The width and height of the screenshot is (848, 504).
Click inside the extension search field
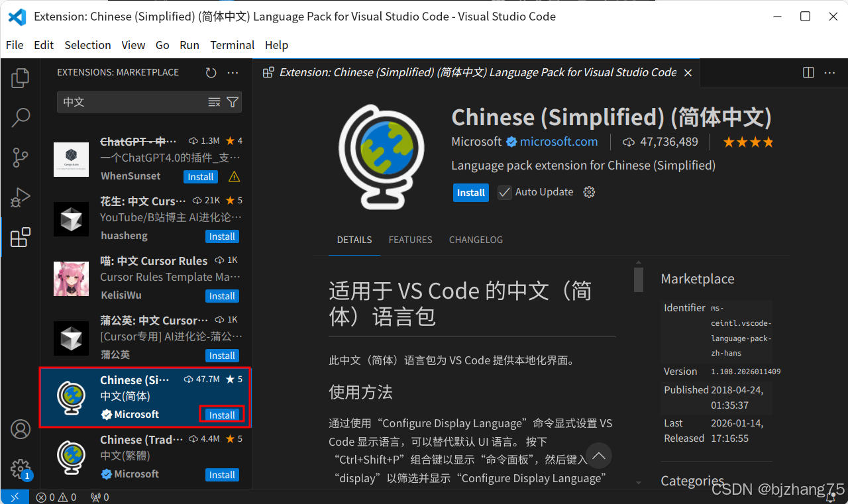132,102
